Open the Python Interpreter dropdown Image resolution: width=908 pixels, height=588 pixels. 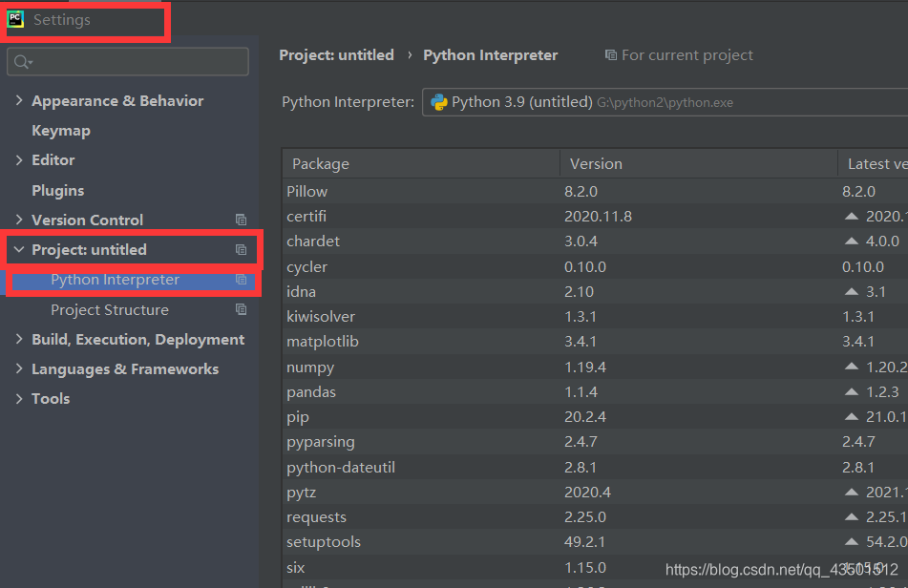(x=665, y=102)
